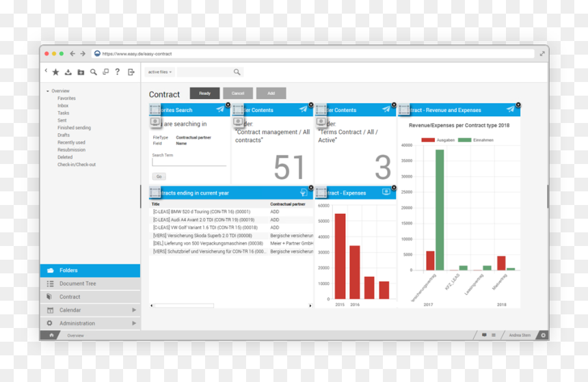Expand Calendar submenu arrow
The width and height of the screenshot is (588, 382).
134,310
